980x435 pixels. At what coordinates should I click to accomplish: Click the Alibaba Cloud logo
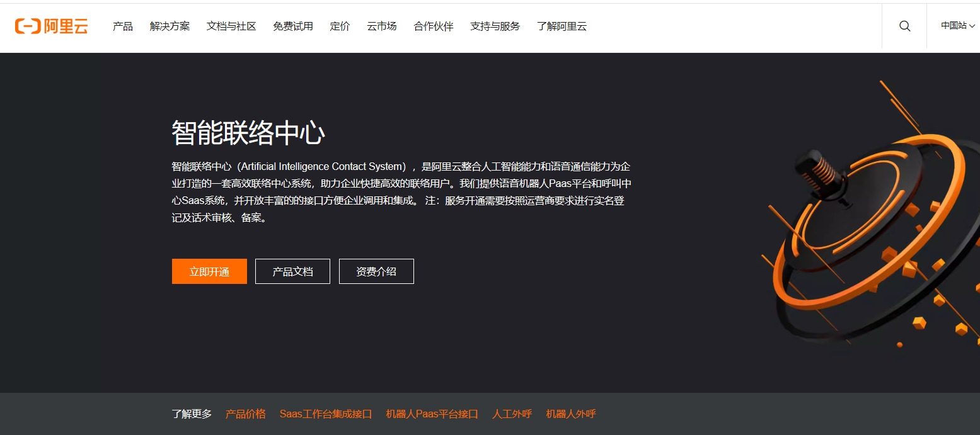[x=52, y=26]
